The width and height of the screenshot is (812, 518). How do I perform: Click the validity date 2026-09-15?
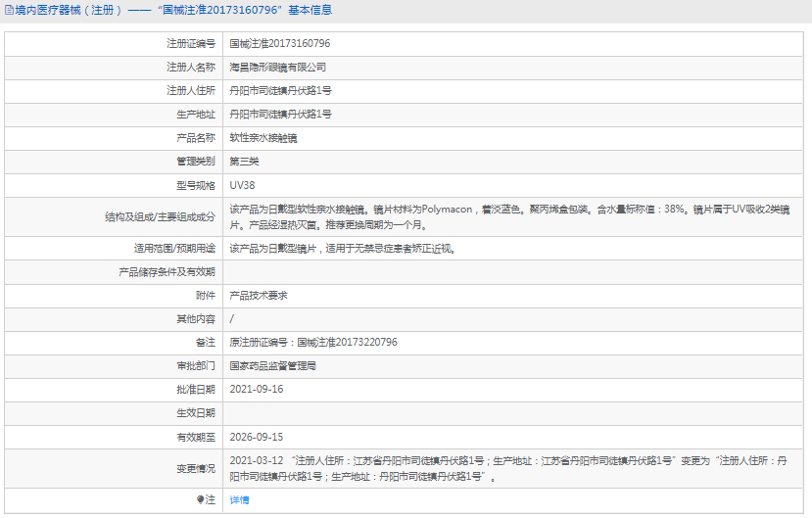tap(256, 437)
